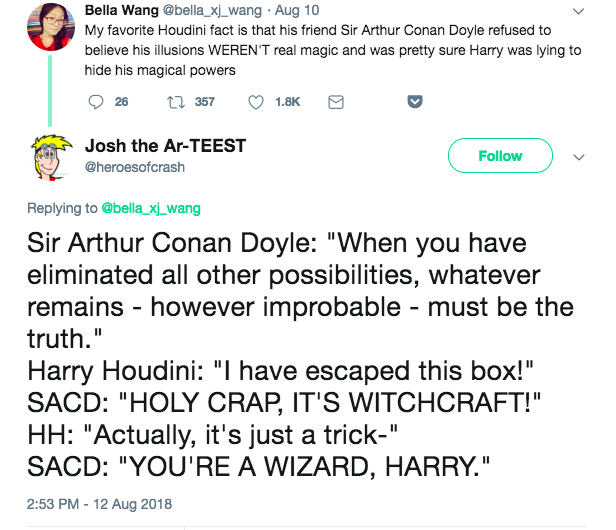Open Bella Wang's profile picture
Image resolution: width=616 pixels, height=530 pixels.
click(x=44, y=30)
